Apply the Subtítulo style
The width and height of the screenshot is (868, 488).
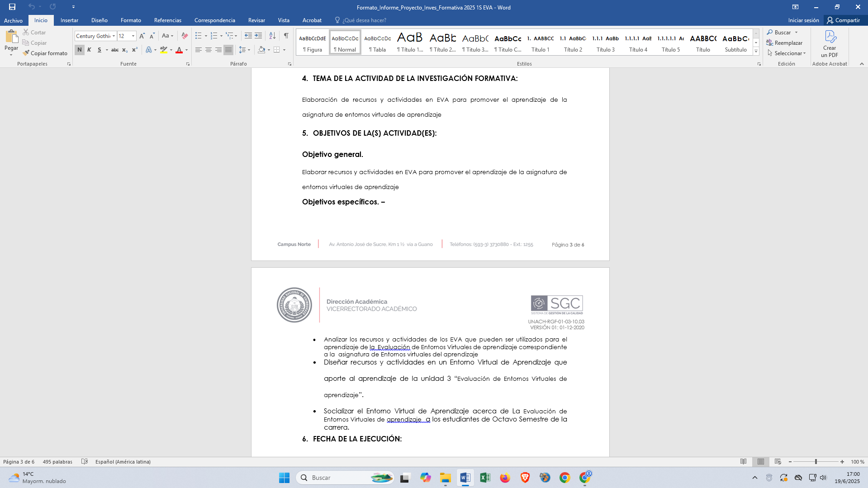(x=735, y=43)
